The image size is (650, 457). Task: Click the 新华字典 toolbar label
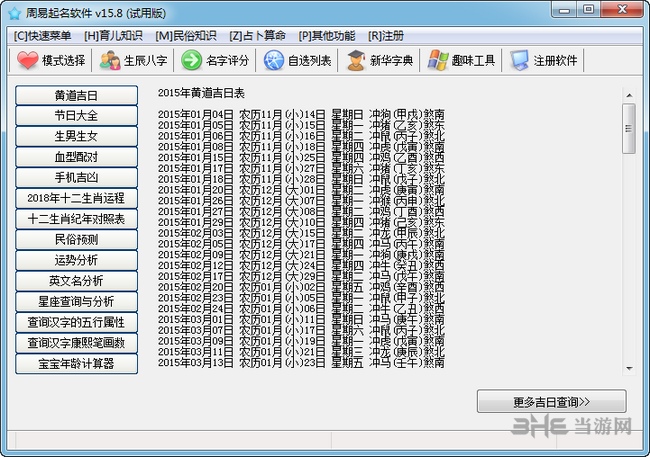click(x=391, y=61)
